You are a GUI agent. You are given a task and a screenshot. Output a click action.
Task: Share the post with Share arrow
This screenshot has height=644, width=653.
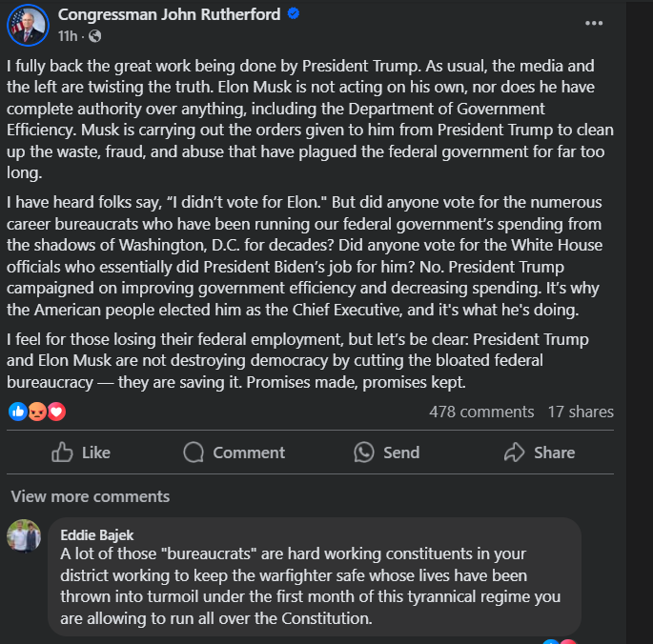click(x=540, y=453)
